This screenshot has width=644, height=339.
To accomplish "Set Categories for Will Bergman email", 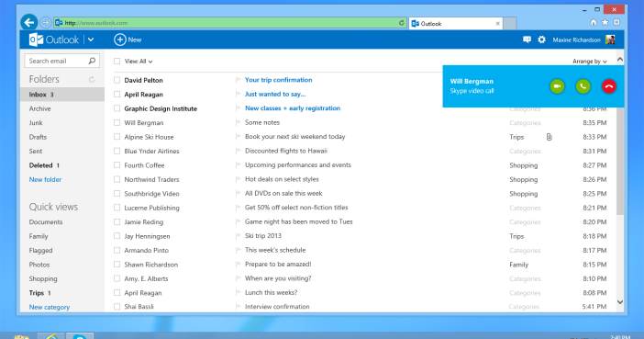I will 525,122.
